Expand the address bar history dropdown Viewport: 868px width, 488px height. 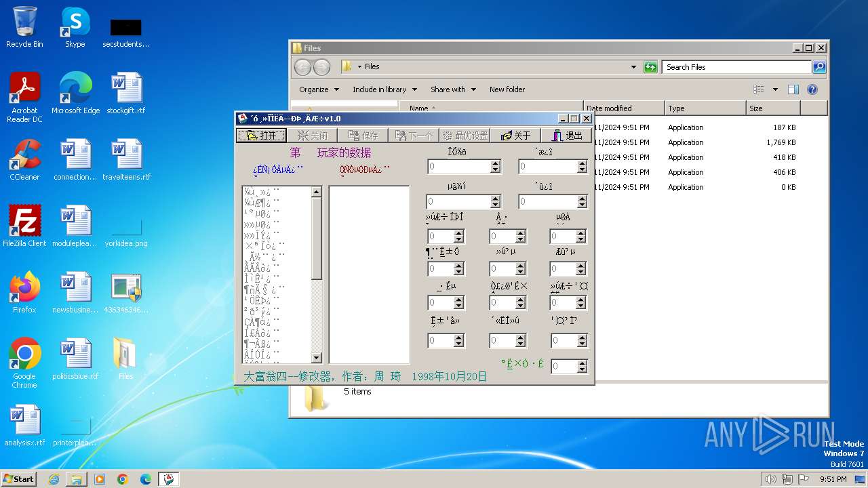point(633,67)
